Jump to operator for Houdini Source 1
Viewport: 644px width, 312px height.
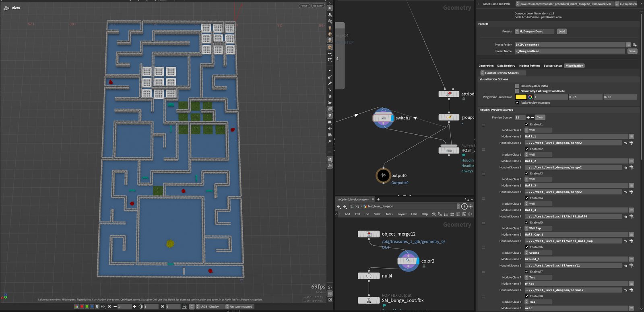pos(625,143)
